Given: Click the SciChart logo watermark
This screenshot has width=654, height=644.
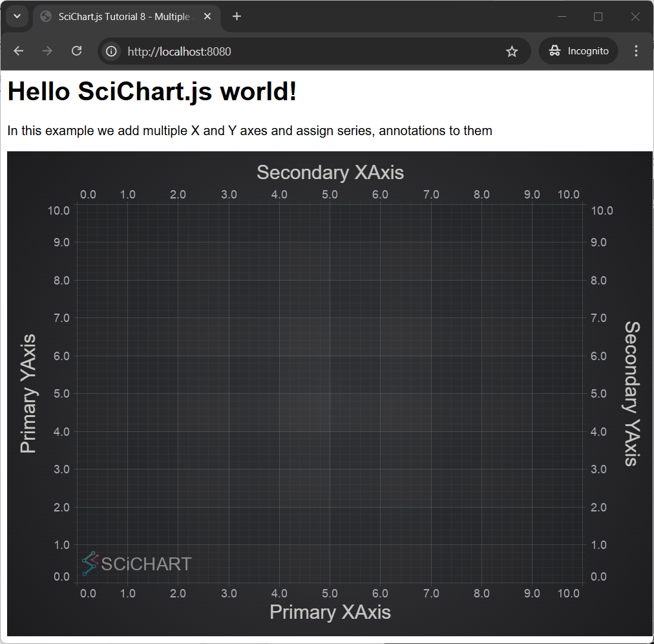Looking at the screenshot, I should pyautogui.click(x=137, y=564).
